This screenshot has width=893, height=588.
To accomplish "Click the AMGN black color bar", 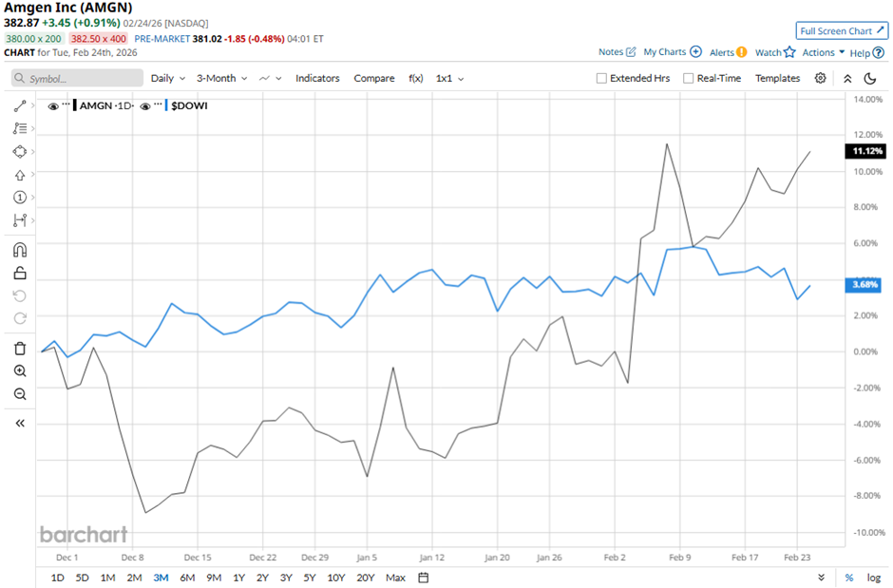I will (75, 105).
